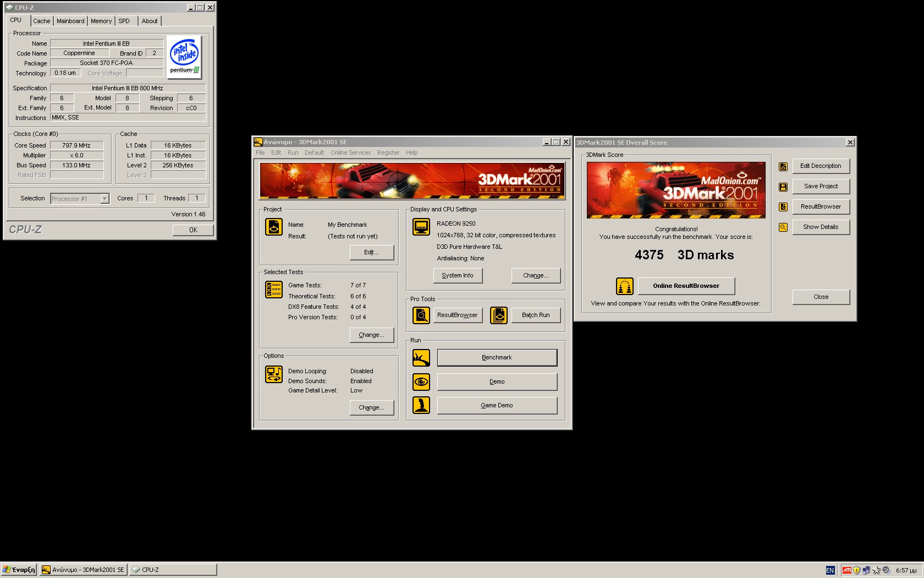Click the clock showing 6:57 μμ

click(x=906, y=570)
